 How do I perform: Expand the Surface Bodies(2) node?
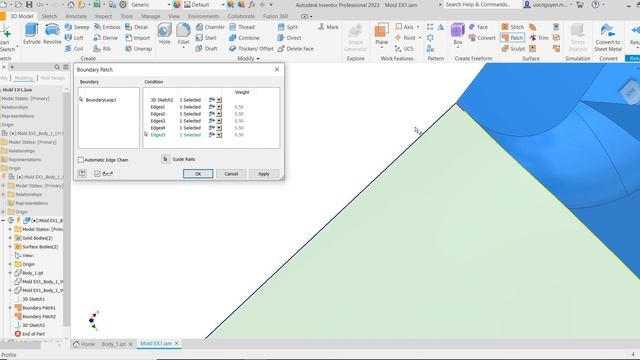click(x=10, y=247)
